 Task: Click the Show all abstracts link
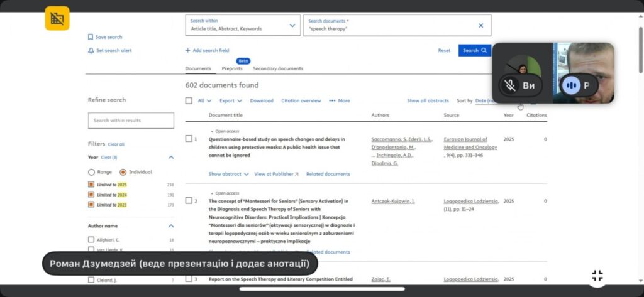coord(428,100)
